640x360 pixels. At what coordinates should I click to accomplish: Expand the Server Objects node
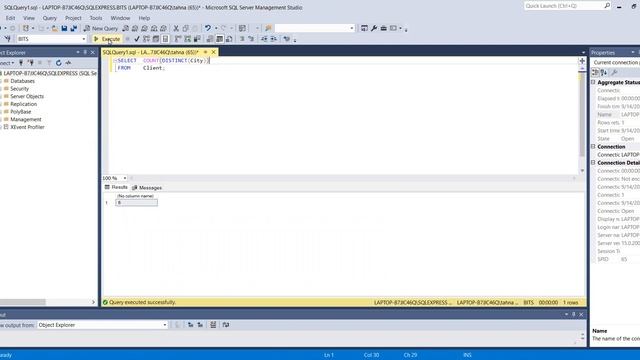[1, 96]
